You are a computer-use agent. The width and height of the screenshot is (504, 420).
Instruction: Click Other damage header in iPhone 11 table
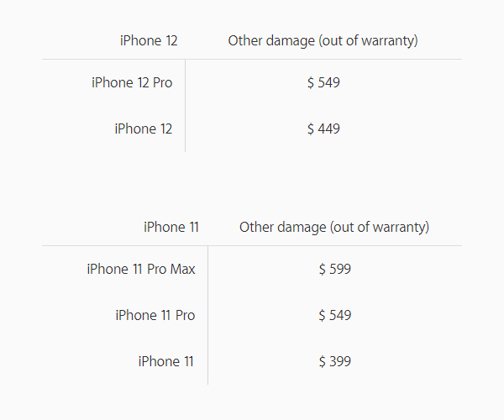[x=334, y=227]
